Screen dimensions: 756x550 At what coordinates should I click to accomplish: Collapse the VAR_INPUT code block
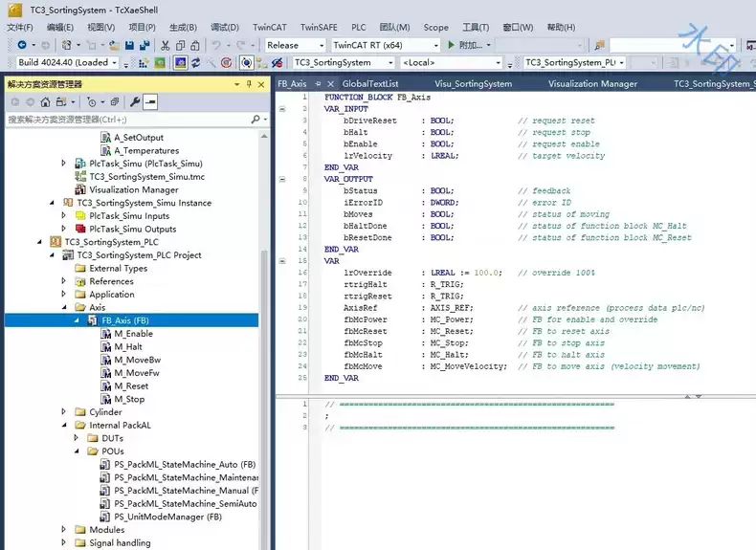pos(281,109)
